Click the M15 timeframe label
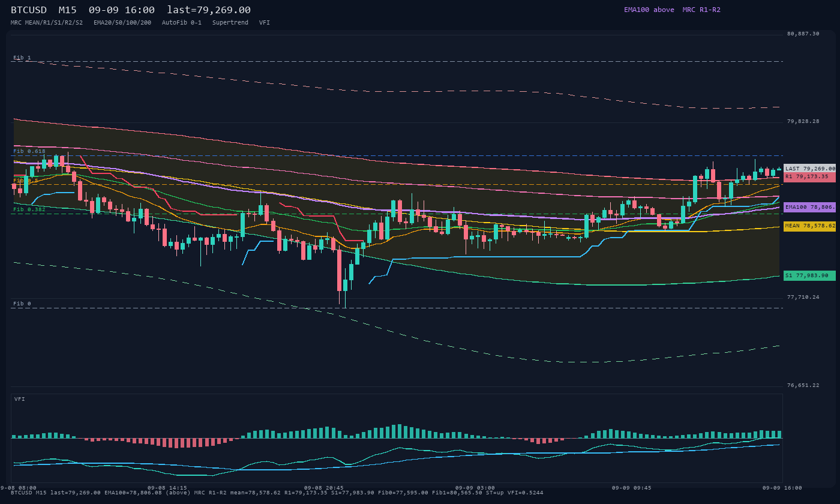This screenshot has width=840, height=504. pyautogui.click(x=67, y=10)
